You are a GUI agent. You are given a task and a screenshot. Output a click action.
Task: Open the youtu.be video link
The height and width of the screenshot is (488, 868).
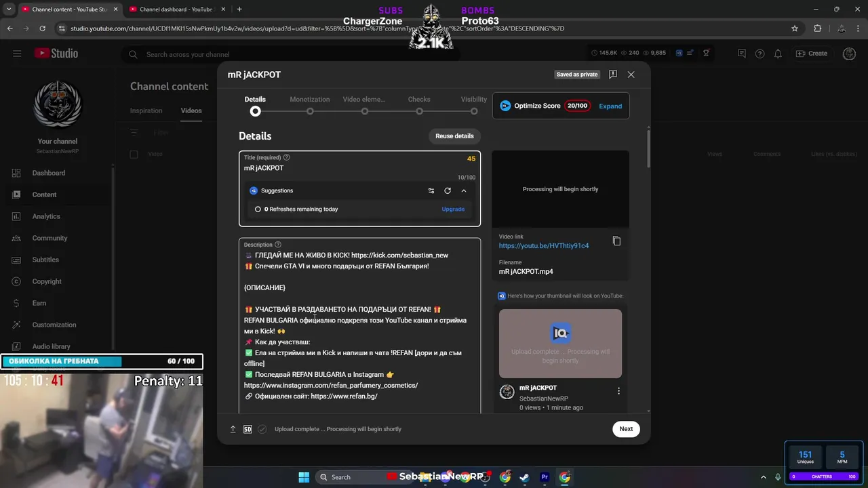click(x=544, y=245)
